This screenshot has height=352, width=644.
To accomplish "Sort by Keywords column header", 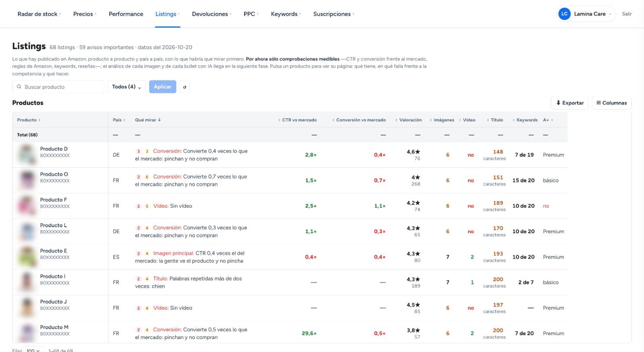I will pos(525,120).
